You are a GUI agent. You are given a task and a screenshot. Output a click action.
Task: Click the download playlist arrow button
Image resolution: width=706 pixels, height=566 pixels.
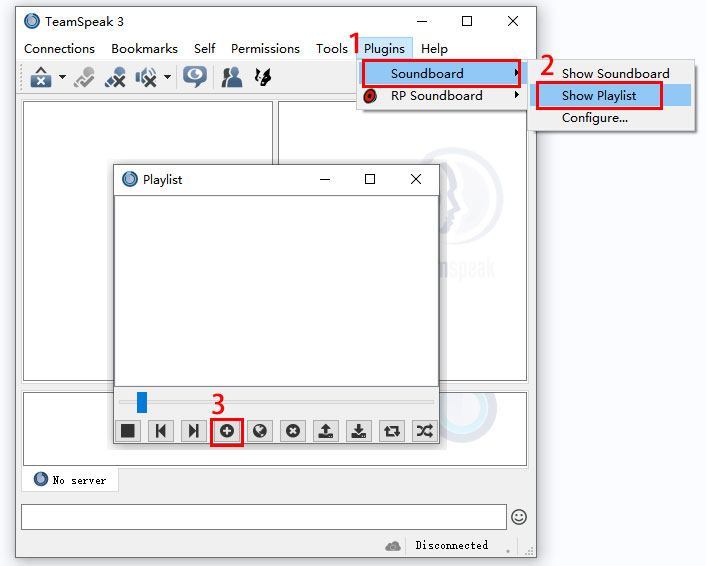pyautogui.click(x=358, y=431)
